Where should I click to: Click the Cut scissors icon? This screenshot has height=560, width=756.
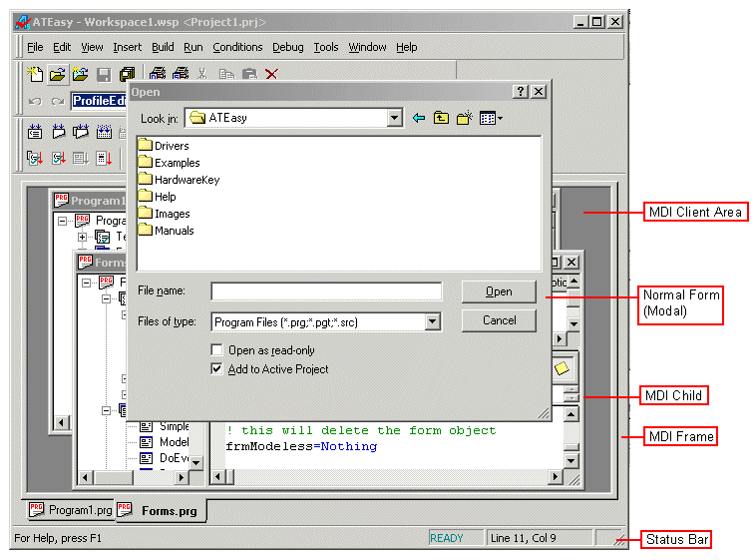202,74
